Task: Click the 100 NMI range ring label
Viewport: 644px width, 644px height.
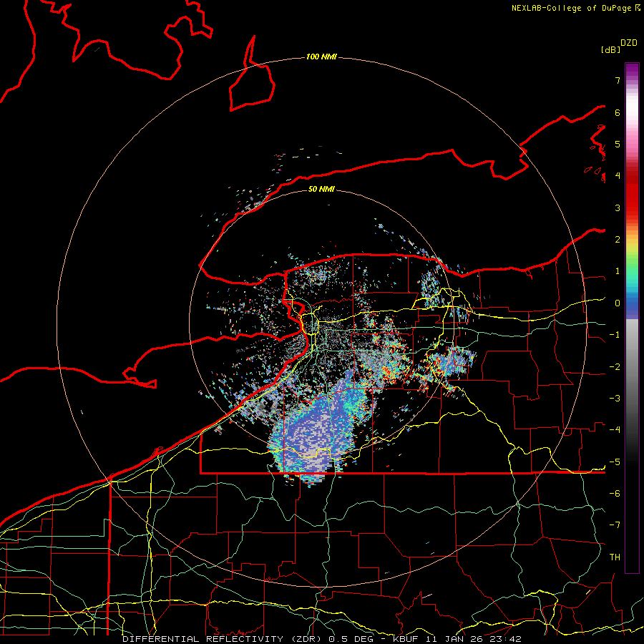Action: (x=321, y=57)
